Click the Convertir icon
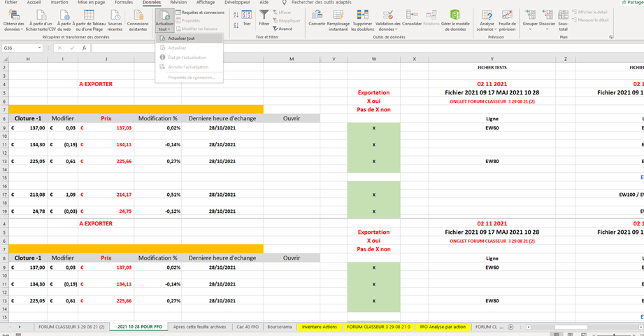The width and height of the screenshot is (644, 336). point(317,15)
